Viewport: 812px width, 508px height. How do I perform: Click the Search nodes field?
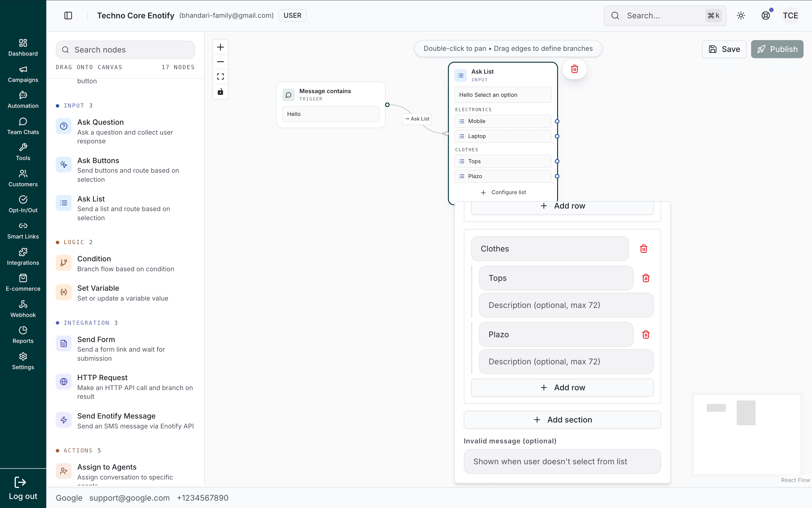point(125,50)
